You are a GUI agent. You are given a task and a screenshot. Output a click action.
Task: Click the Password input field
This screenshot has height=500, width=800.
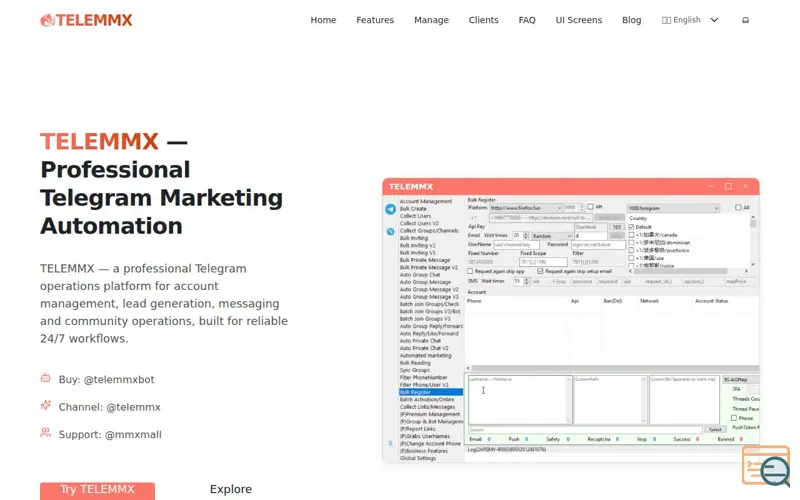(x=598, y=245)
